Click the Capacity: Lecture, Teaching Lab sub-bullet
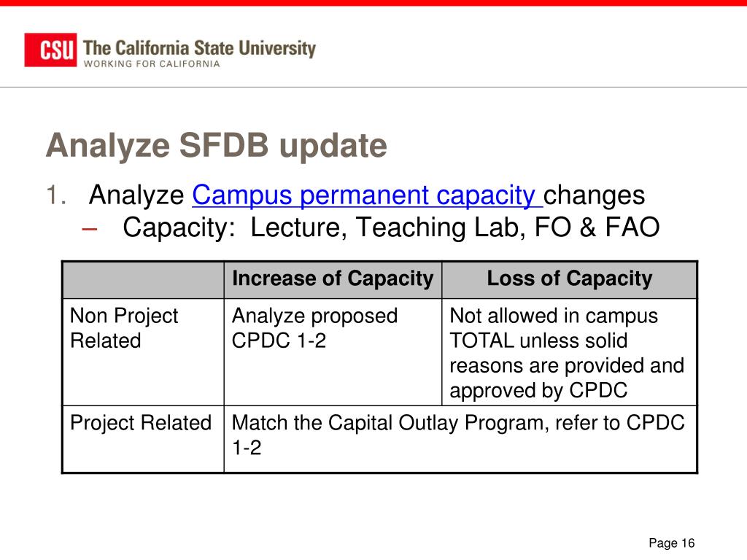Viewport: 747px width, 560px height. [x=391, y=227]
